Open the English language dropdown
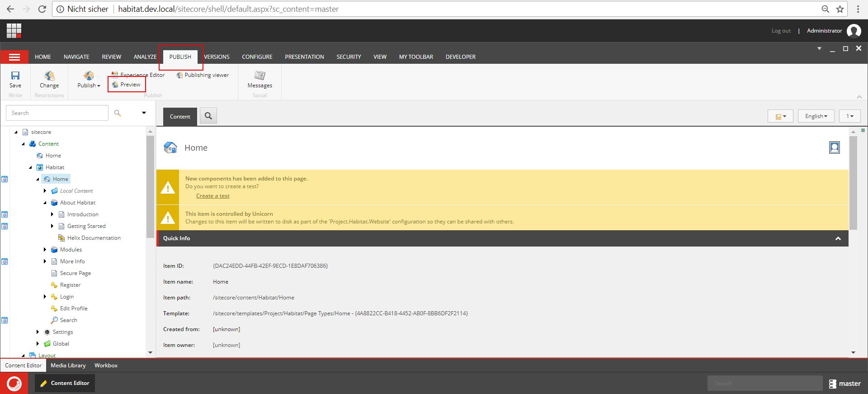 click(816, 116)
